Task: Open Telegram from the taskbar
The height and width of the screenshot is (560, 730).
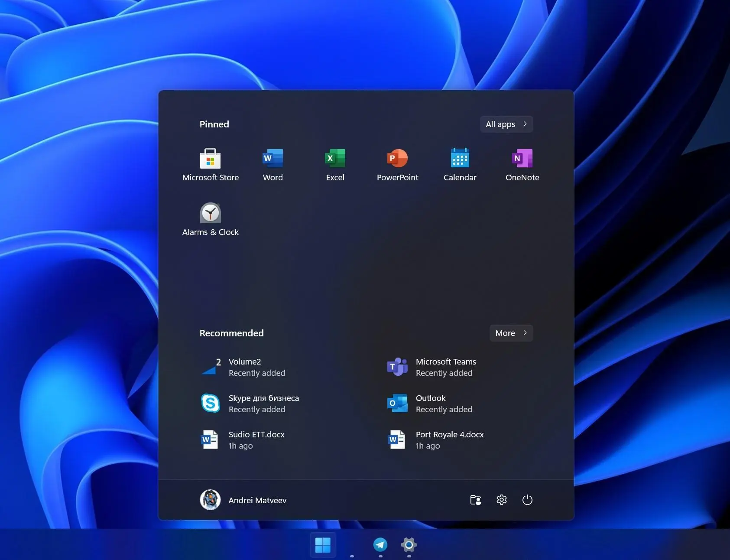Action: coord(380,545)
